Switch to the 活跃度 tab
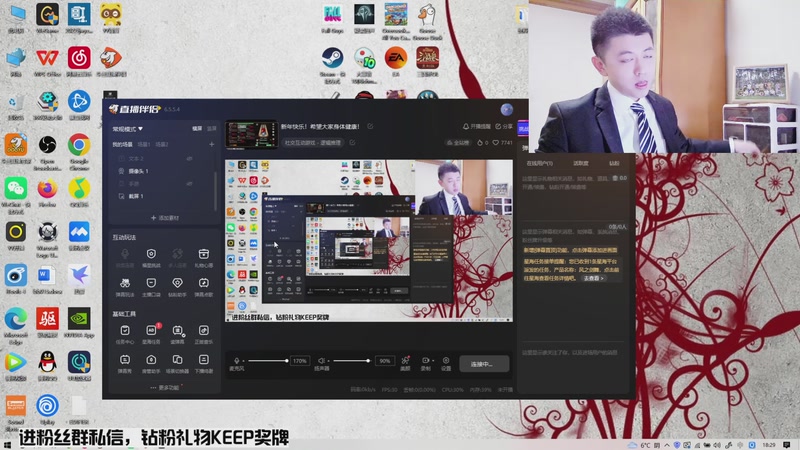The height and width of the screenshot is (450, 800). coord(581,163)
